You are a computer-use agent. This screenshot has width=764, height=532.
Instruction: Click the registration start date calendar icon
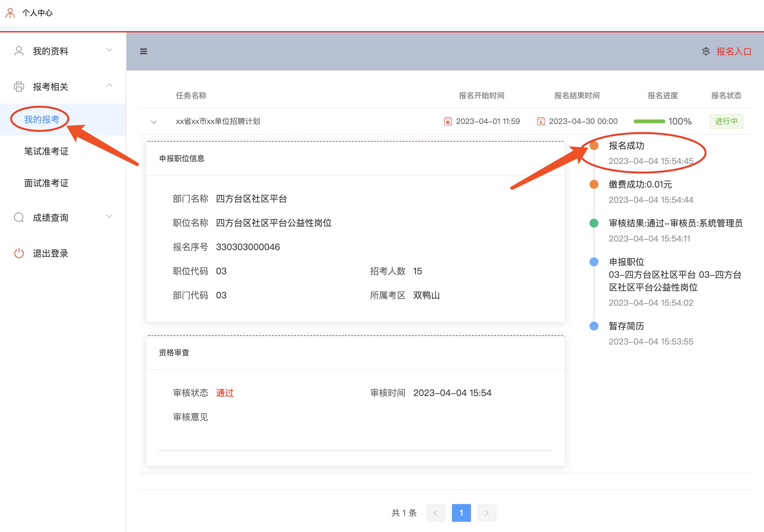(x=447, y=121)
